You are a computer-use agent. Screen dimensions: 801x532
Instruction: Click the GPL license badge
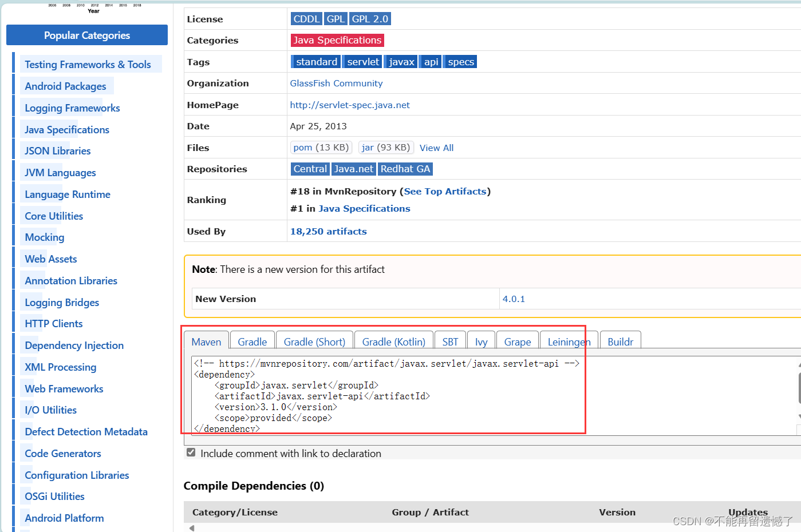tap(336, 19)
